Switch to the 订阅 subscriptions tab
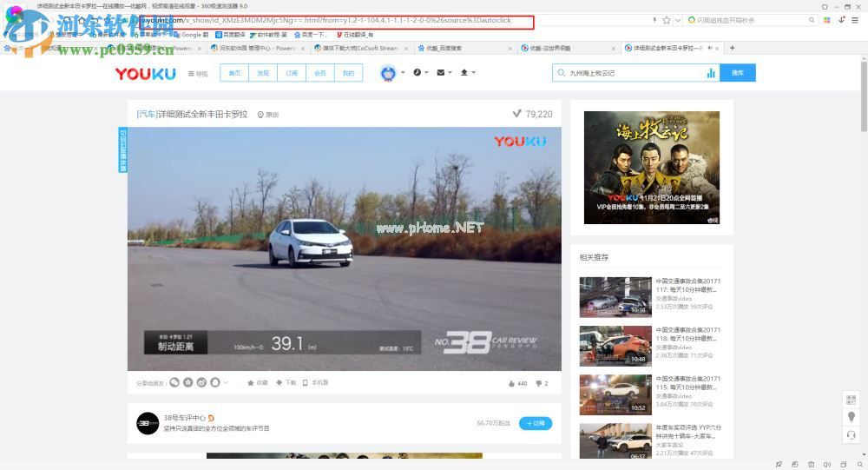 (292, 73)
